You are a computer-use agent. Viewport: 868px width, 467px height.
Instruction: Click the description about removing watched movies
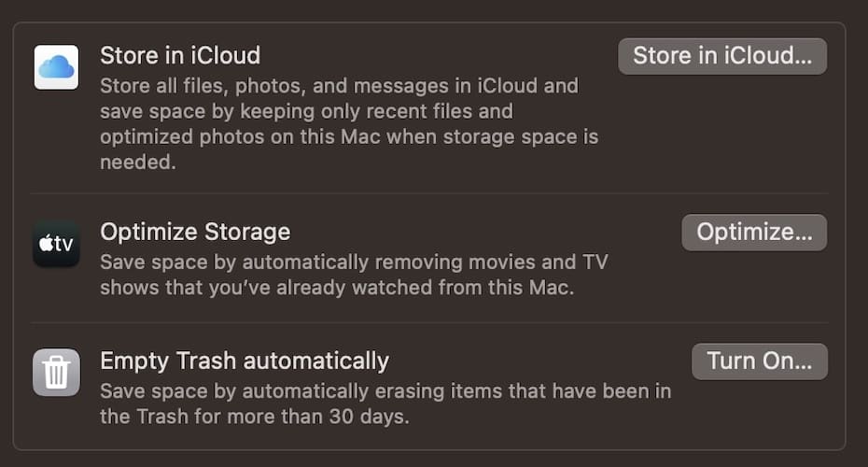[355, 275]
